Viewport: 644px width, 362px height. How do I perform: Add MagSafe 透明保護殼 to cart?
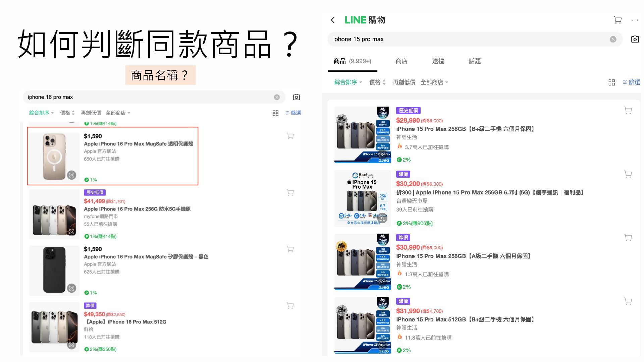(290, 136)
